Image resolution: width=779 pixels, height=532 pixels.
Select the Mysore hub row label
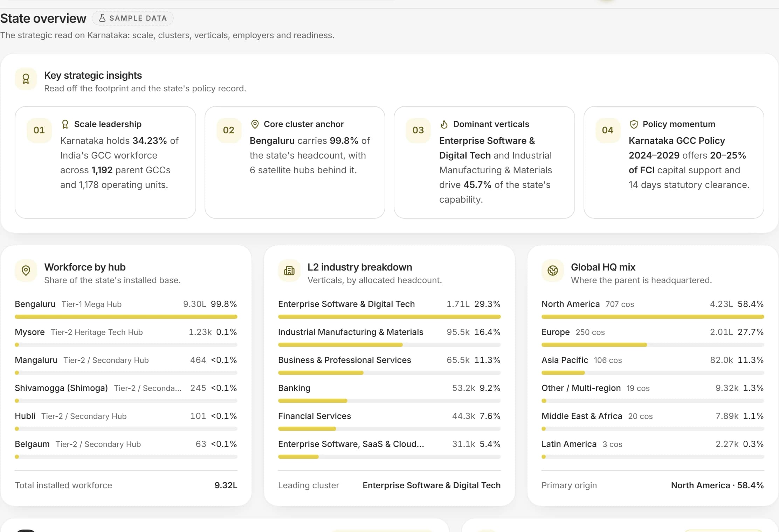(30, 332)
